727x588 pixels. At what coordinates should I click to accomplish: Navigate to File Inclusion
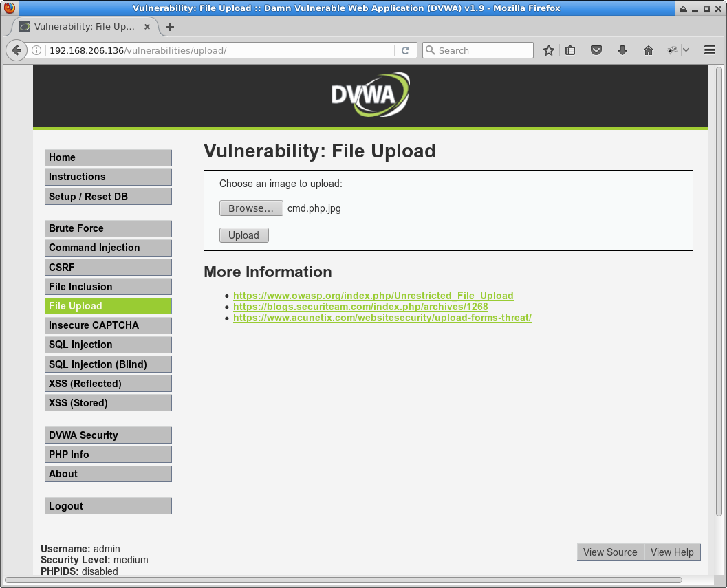coord(108,287)
